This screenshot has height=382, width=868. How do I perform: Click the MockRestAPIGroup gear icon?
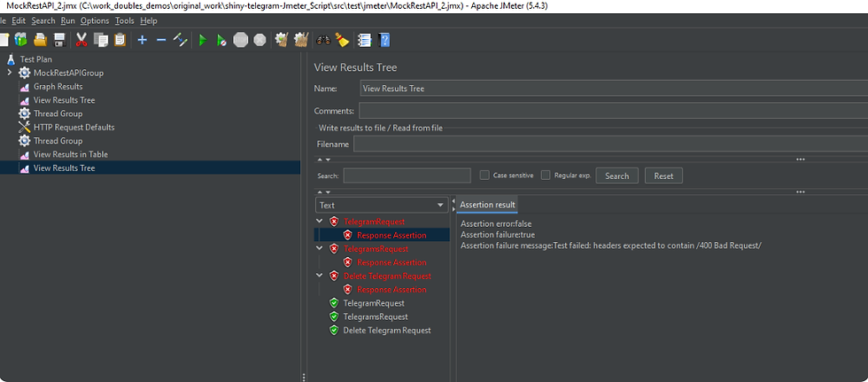[x=25, y=73]
